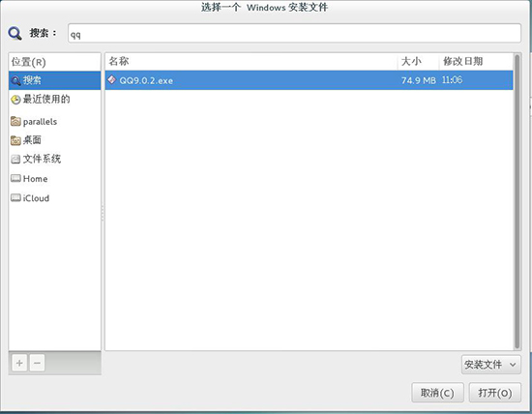This screenshot has height=414, width=532.
Task: Open the parallels home folder
Action: point(54,122)
